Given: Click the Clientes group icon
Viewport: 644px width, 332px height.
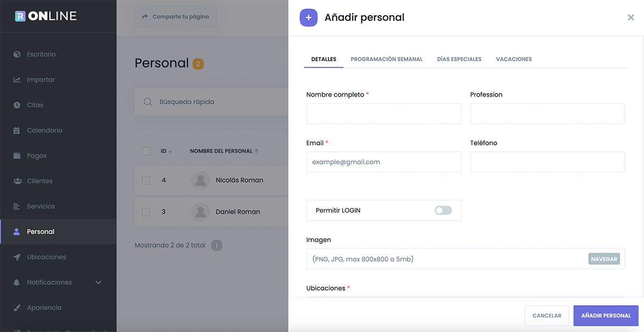Looking at the screenshot, I should 17,181.
